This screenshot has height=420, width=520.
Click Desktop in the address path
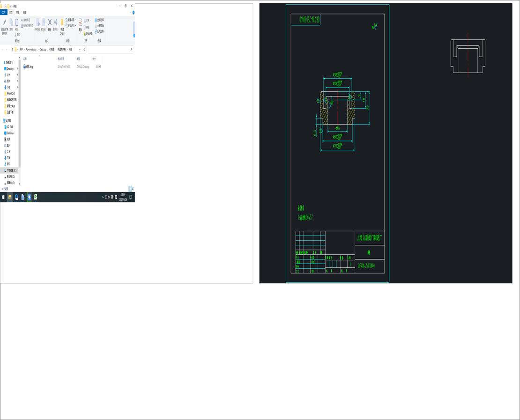pyautogui.click(x=43, y=49)
